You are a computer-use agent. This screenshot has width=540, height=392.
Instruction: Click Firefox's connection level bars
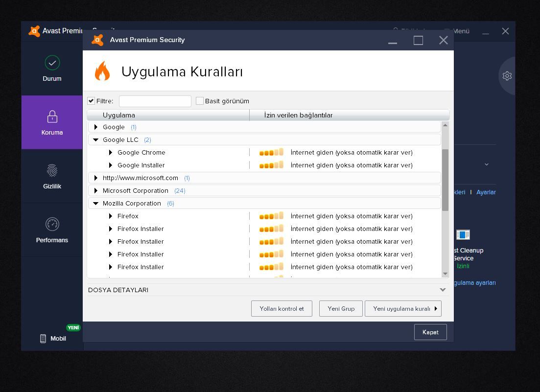(271, 216)
